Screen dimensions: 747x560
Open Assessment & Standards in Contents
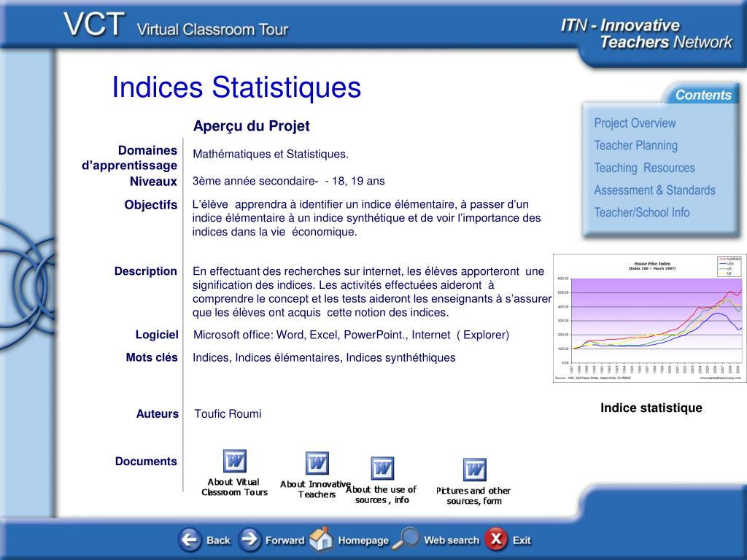coord(654,190)
